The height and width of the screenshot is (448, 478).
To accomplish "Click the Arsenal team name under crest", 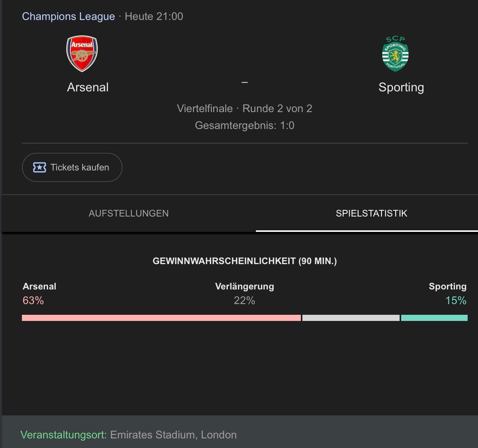I will [x=88, y=87].
